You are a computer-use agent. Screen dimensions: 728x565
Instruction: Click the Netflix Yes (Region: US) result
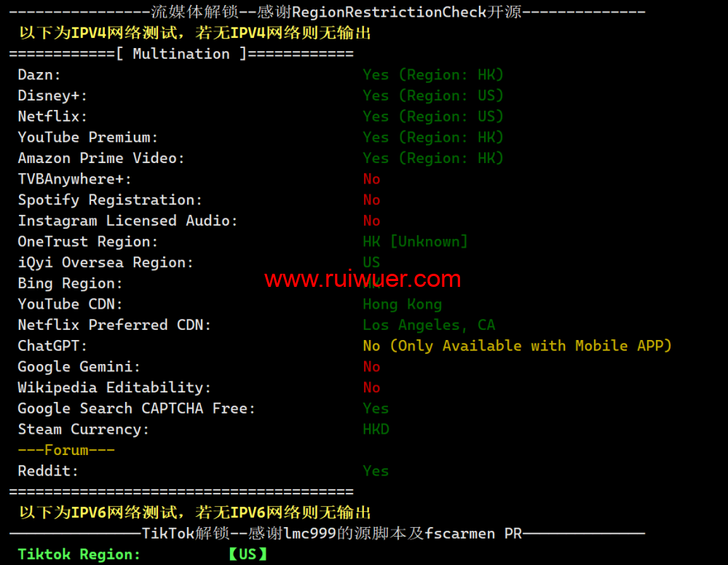432,116
